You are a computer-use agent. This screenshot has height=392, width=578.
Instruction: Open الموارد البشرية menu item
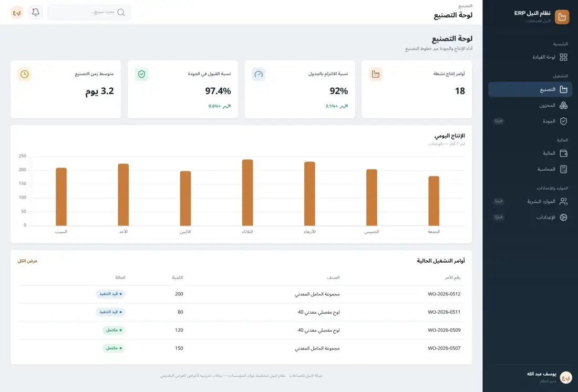point(531,201)
